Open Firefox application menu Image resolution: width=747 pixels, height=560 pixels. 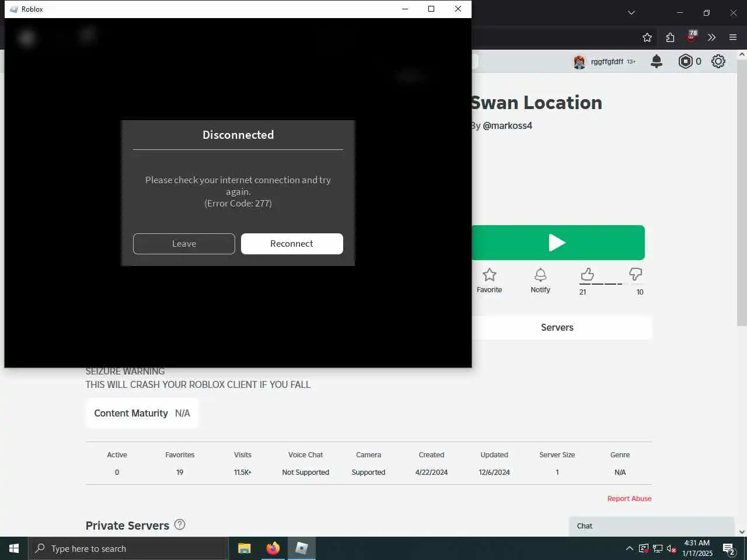click(733, 37)
